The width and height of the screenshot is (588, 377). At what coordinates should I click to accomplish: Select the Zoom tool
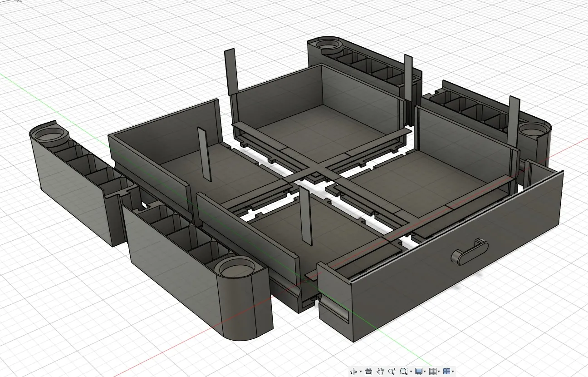tap(392, 371)
